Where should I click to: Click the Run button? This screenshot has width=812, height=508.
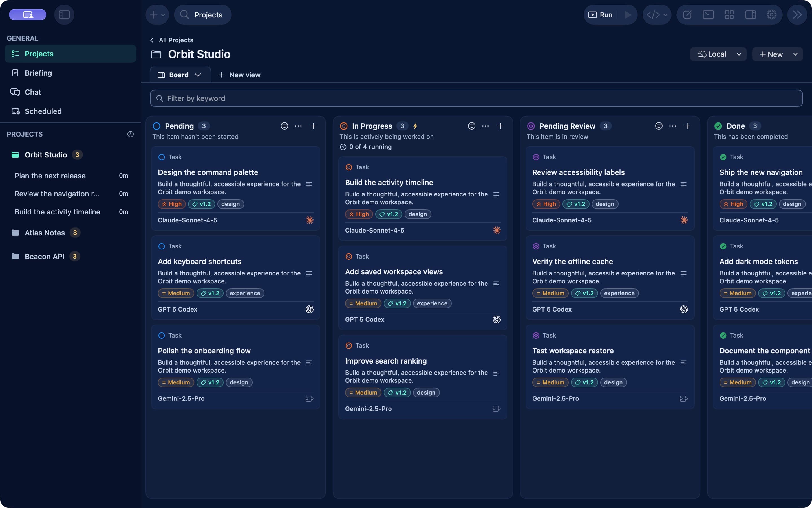tap(601, 15)
